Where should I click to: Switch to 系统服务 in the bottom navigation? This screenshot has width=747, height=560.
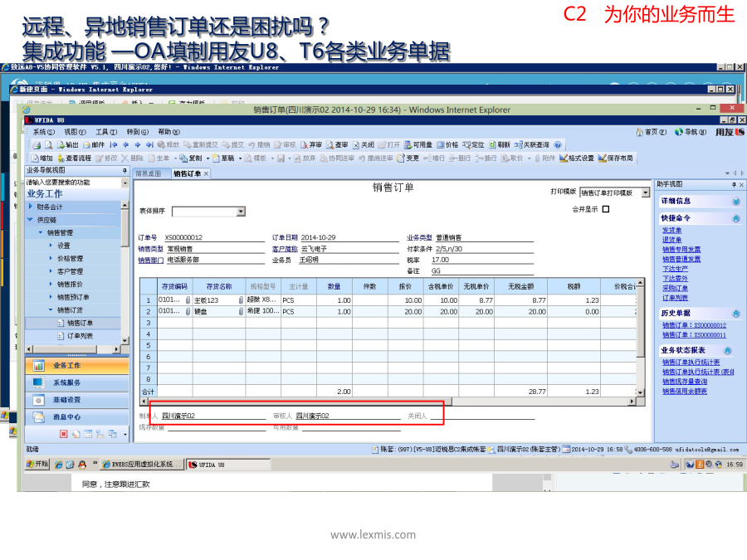coord(76,382)
